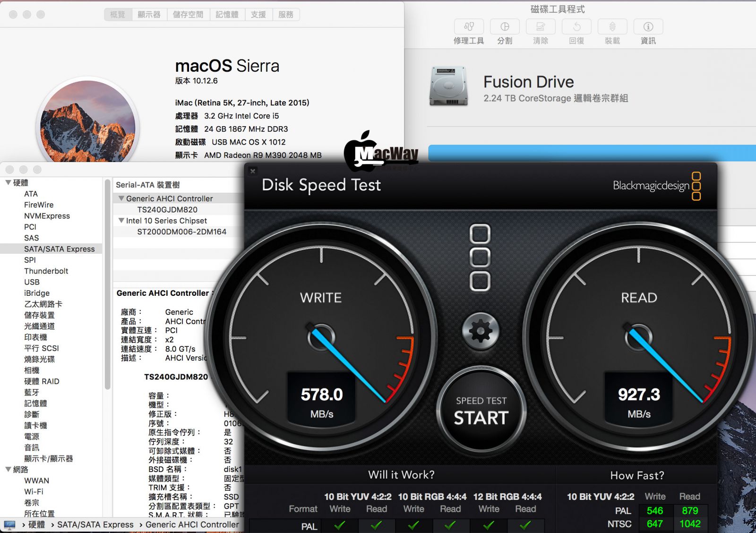Open the Disk Speed Test settings gear

[x=481, y=331]
